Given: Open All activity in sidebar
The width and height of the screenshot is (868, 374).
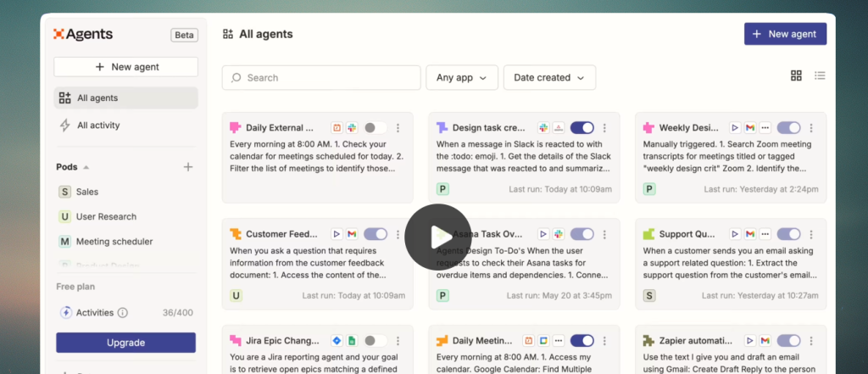Looking at the screenshot, I should (125, 126).
